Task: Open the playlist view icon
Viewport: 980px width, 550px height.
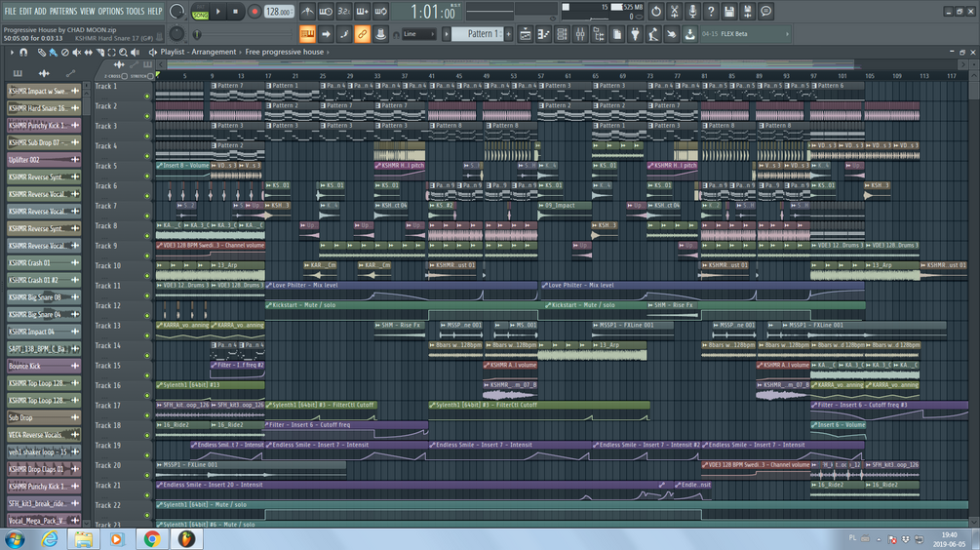Action: point(526,34)
